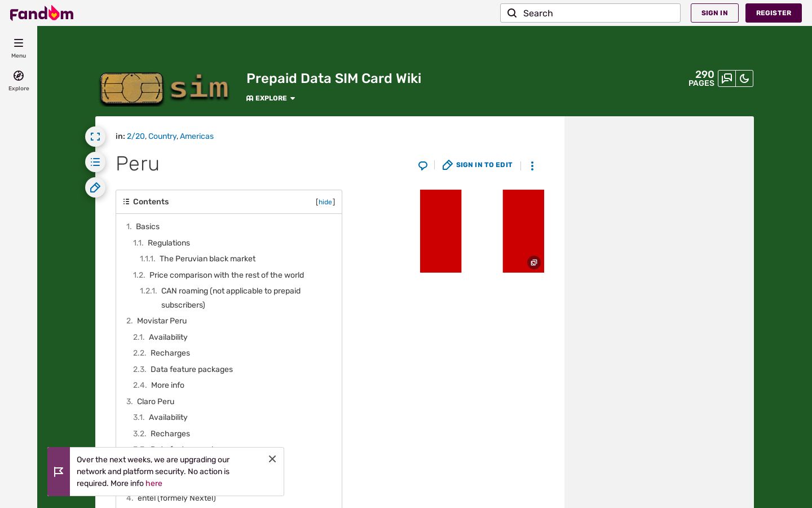Click the search magnifier icon
Viewport: 812px width, 508px height.
pos(512,13)
